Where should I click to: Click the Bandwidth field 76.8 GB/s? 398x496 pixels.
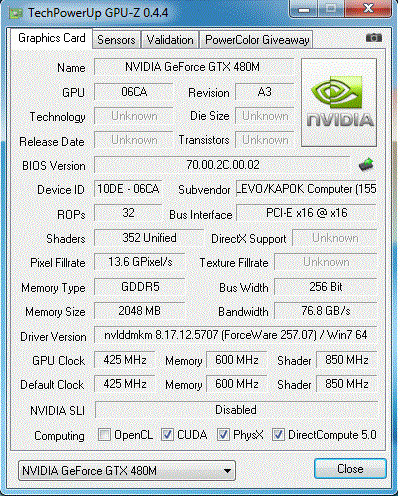click(326, 311)
